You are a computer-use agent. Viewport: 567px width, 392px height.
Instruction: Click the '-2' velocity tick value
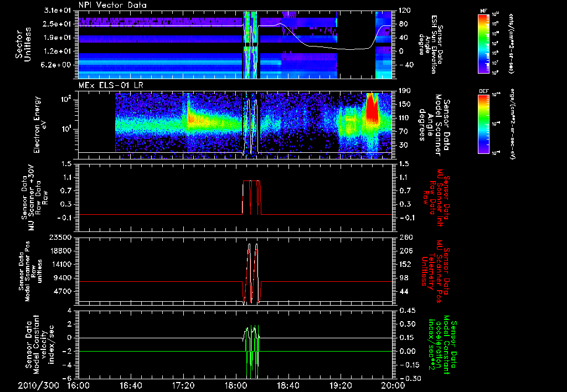click(67, 352)
